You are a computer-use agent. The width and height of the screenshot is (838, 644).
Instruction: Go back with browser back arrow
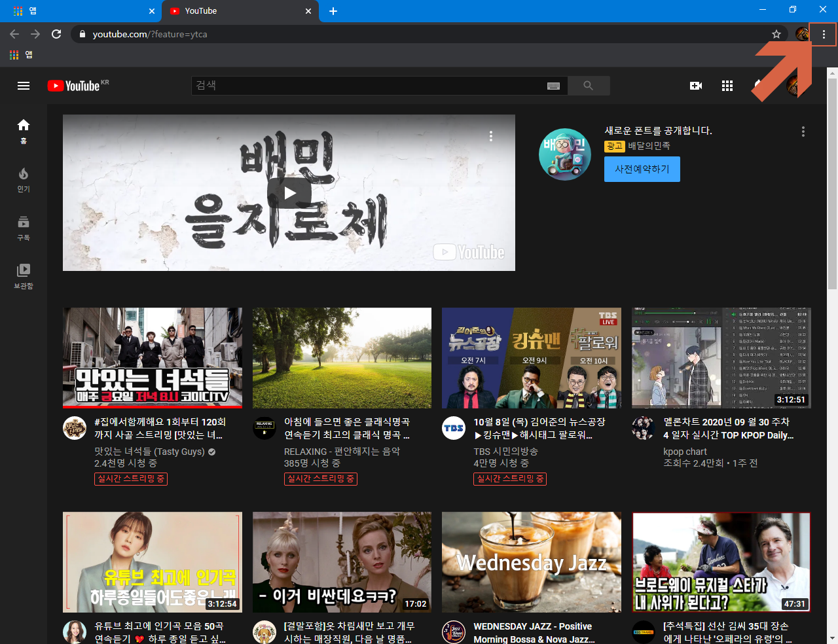pyautogui.click(x=14, y=34)
